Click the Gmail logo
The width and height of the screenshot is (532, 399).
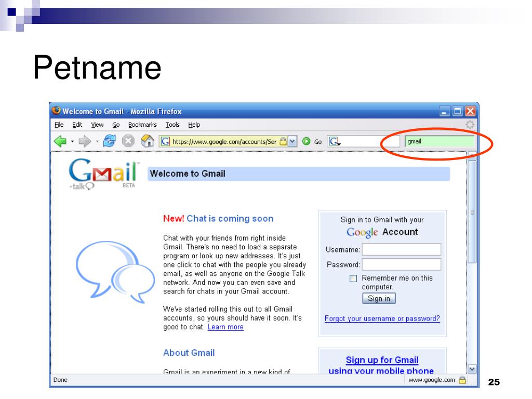click(103, 174)
